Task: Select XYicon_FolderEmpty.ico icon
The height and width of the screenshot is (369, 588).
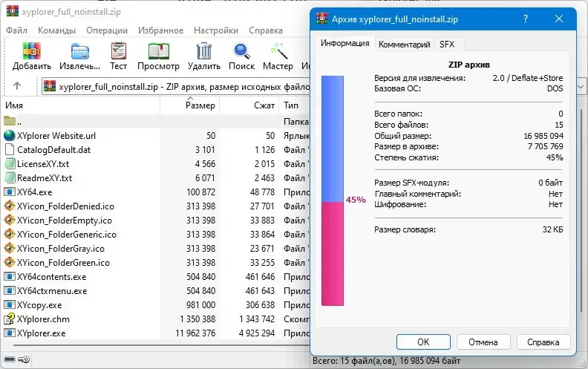Action: 10,220
